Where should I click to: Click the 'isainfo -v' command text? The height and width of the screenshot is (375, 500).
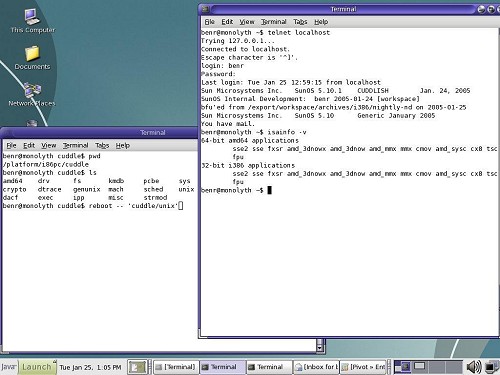tap(287, 132)
